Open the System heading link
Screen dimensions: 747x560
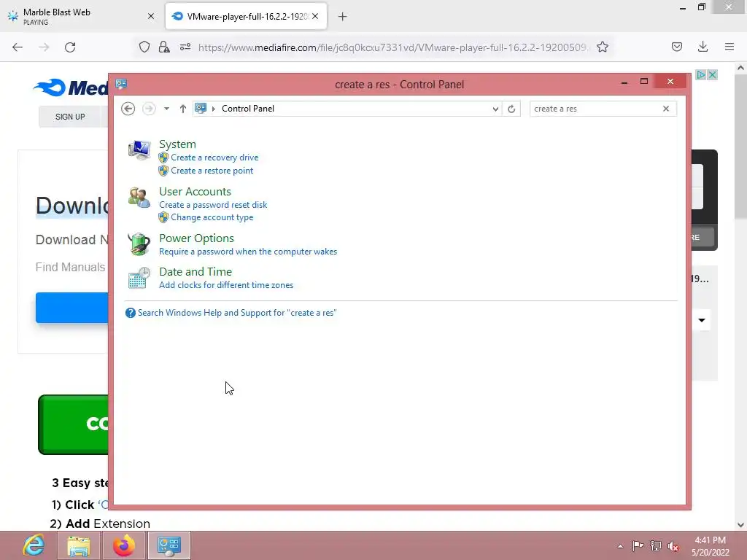click(177, 144)
